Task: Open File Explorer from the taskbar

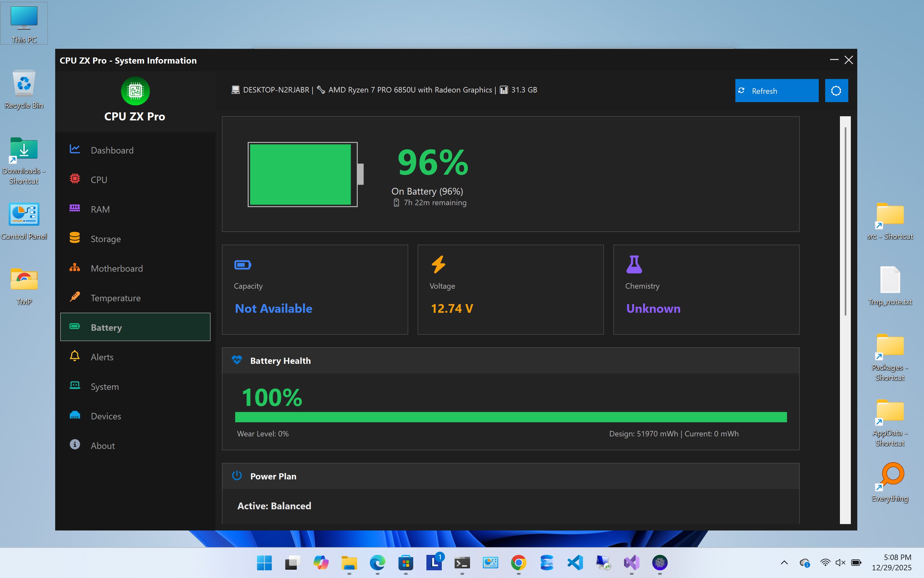Action: click(349, 563)
